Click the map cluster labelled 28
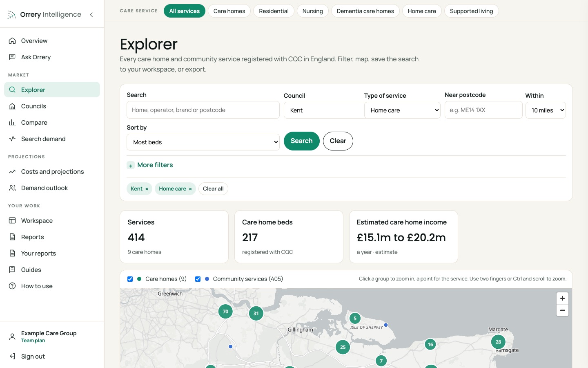The image size is (588, 368). (498, 342)
